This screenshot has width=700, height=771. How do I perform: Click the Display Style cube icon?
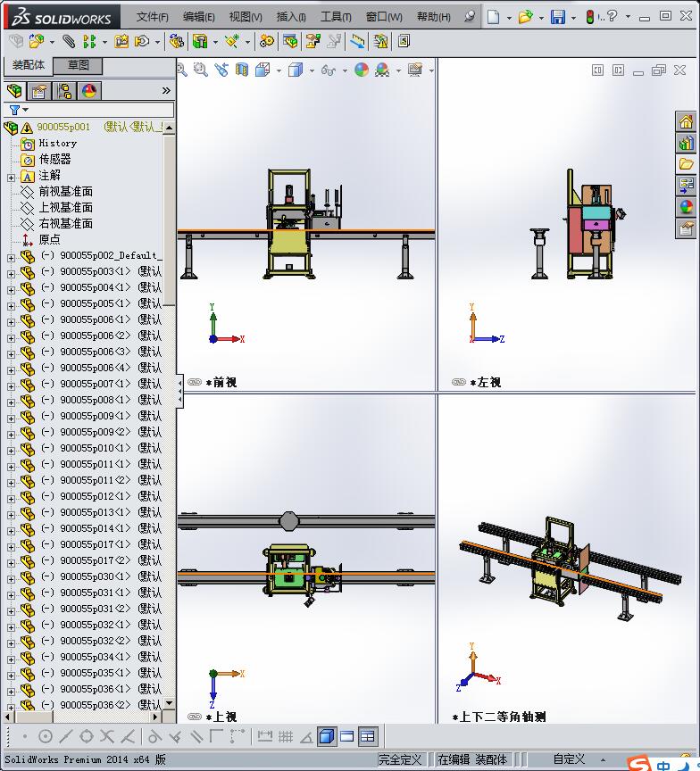coord(296,70)
